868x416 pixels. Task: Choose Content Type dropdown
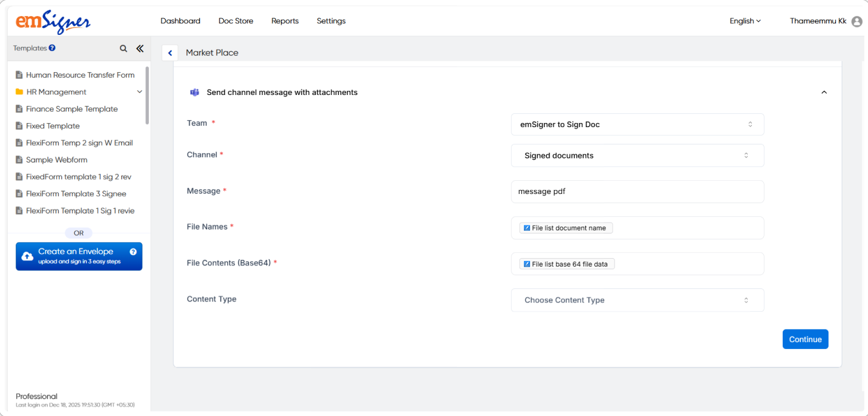pyautogui.click(x=637, y=300)
